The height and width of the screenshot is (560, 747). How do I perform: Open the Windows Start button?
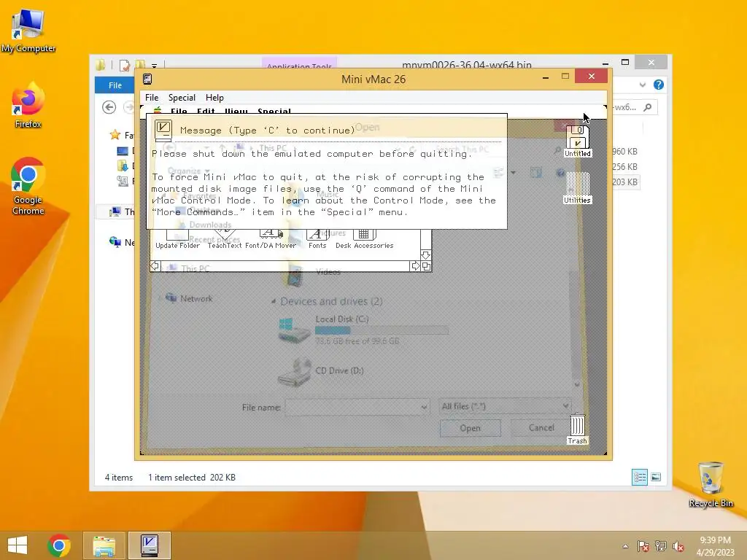18,545
